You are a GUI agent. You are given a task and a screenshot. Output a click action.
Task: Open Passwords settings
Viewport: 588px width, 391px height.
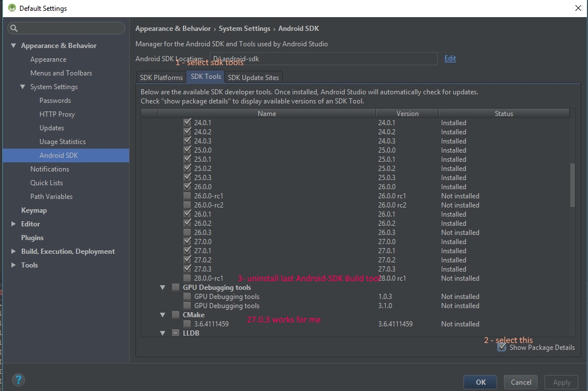[x=55, y=100]
